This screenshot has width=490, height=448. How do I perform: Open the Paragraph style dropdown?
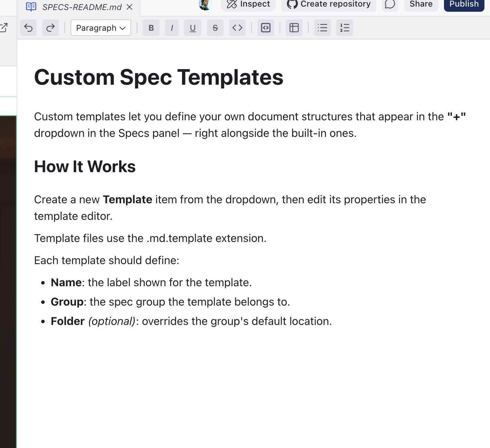point(101,28)
